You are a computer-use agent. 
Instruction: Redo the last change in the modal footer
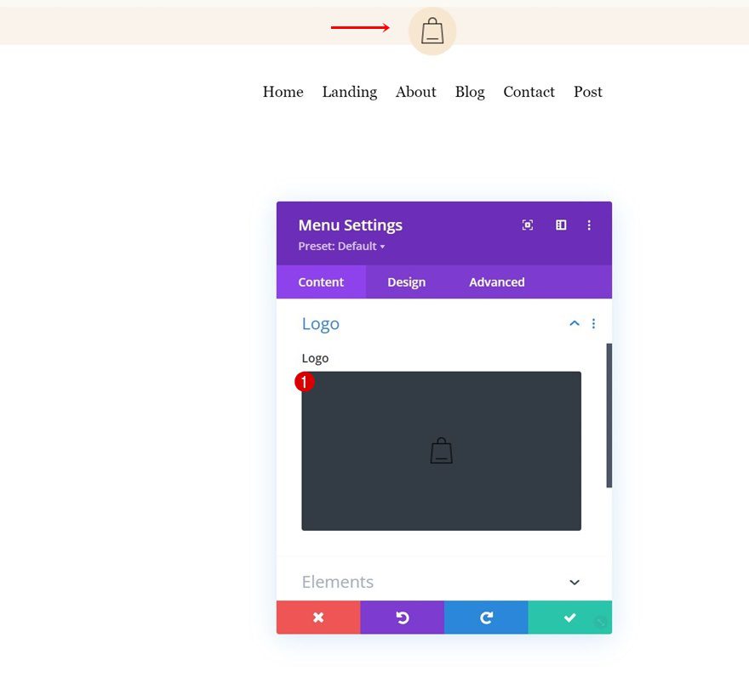[486, 617]
